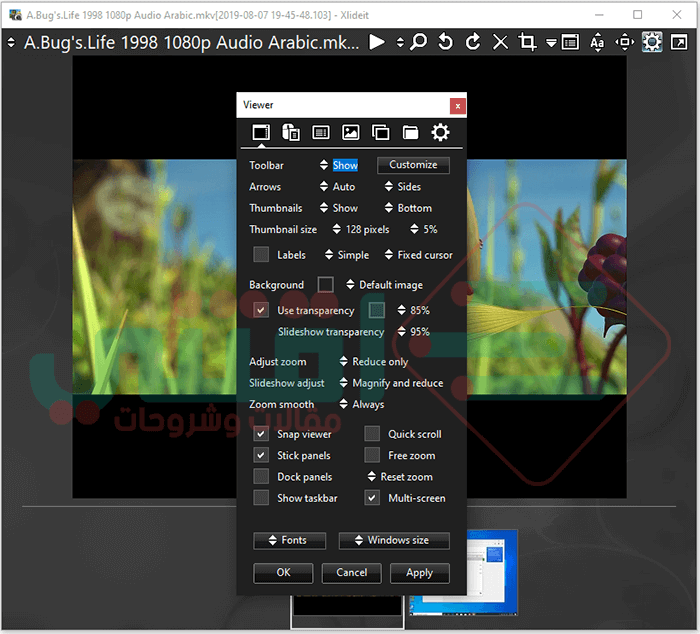Adjust the 5% thumbnail value
Viewport: 700px width, 634px height.
(424, 229)
